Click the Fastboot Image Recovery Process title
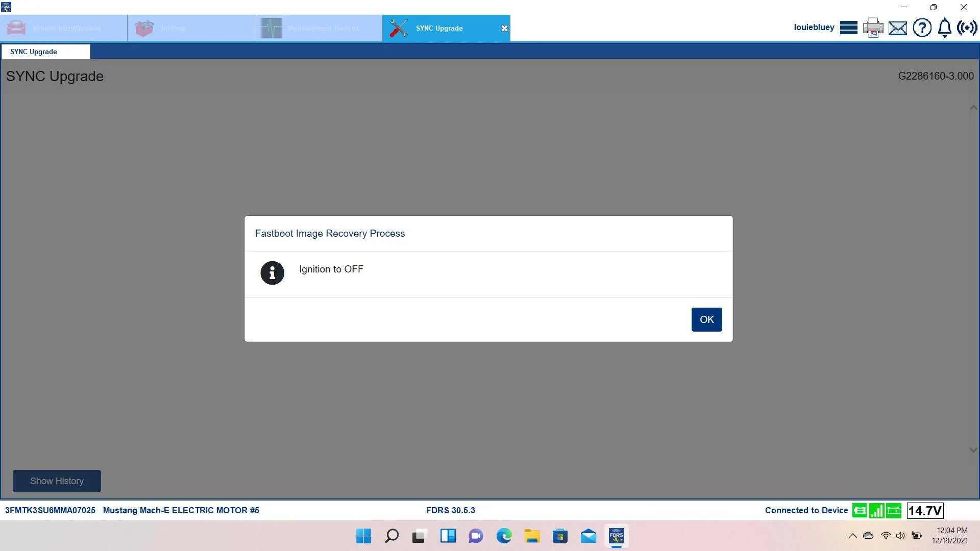The width and height of the screenshot is (980, 551). pos(330,234)
